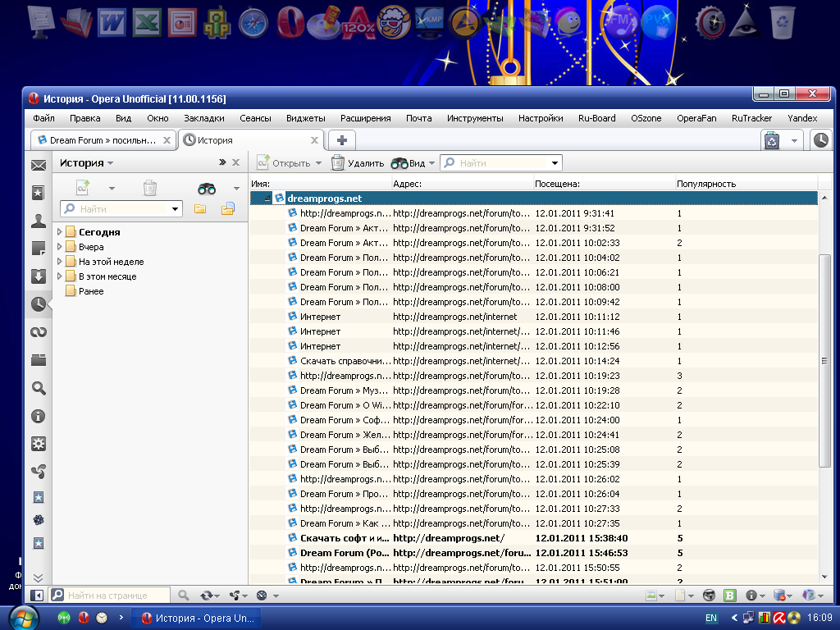Click the Удалить button
Viewport: 840px width, 630px height.
point(358,163)
